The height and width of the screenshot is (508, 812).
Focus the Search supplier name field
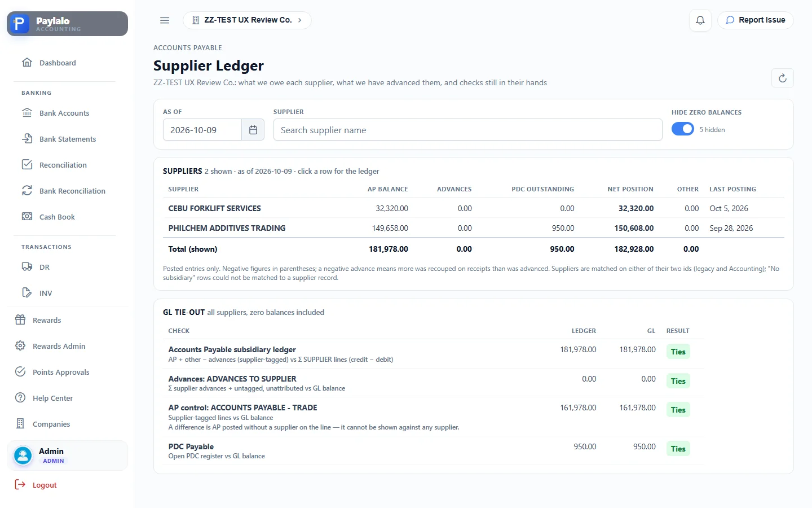(468, 130)
